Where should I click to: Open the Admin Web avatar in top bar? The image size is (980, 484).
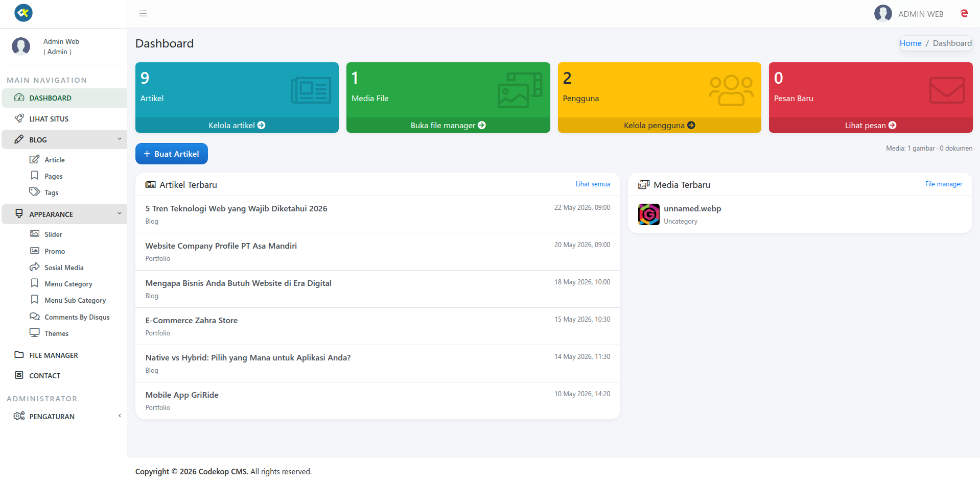point(883,14)
